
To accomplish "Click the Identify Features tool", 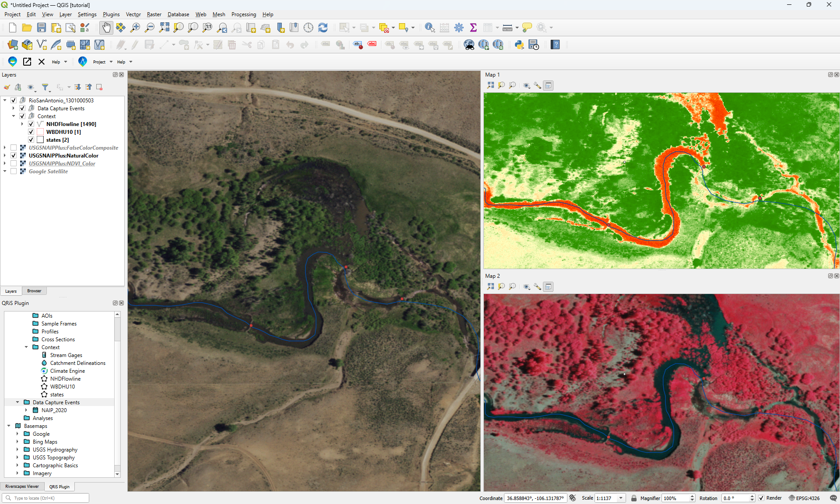I will (430, 28).
